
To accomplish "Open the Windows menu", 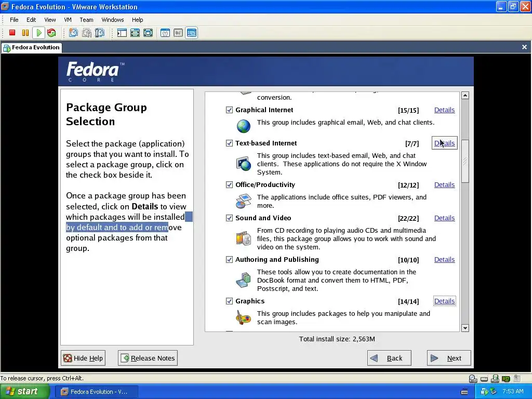I will 113,20.
